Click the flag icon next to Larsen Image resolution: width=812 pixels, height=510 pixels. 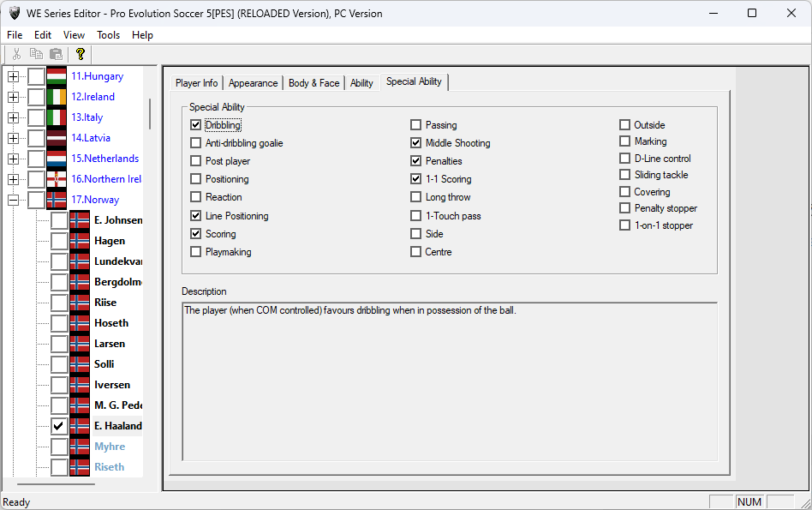[x=80, y=344]
